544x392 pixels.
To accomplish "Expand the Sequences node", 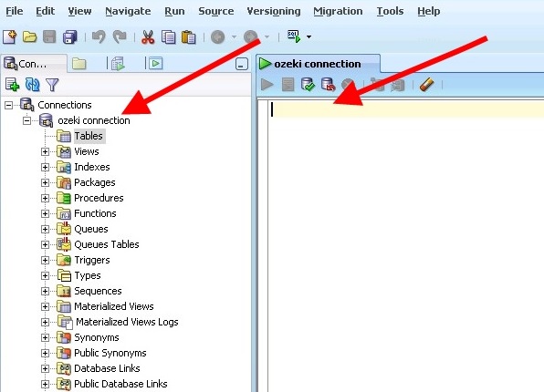I will coord(45,291).
